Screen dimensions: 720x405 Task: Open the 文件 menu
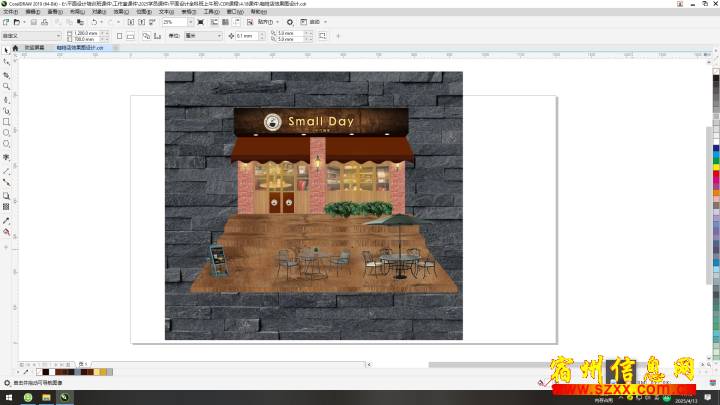pos(10,12)
